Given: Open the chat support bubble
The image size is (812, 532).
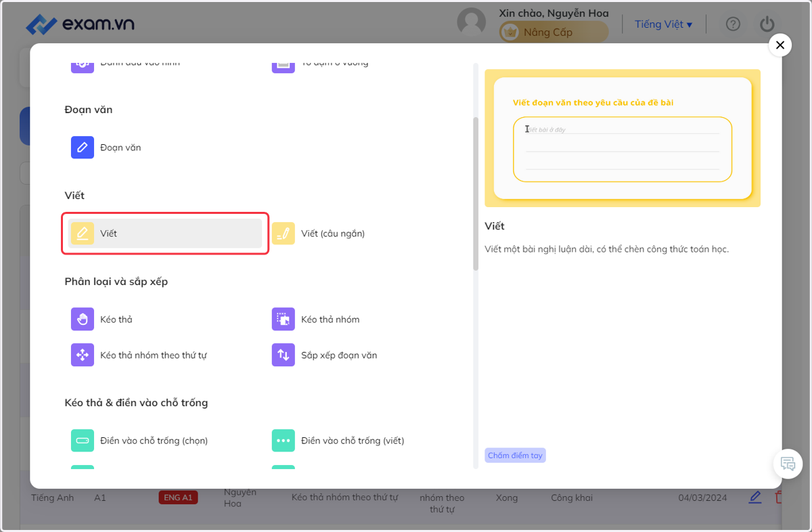Looking at the screenshot, I should pos(788,464).
